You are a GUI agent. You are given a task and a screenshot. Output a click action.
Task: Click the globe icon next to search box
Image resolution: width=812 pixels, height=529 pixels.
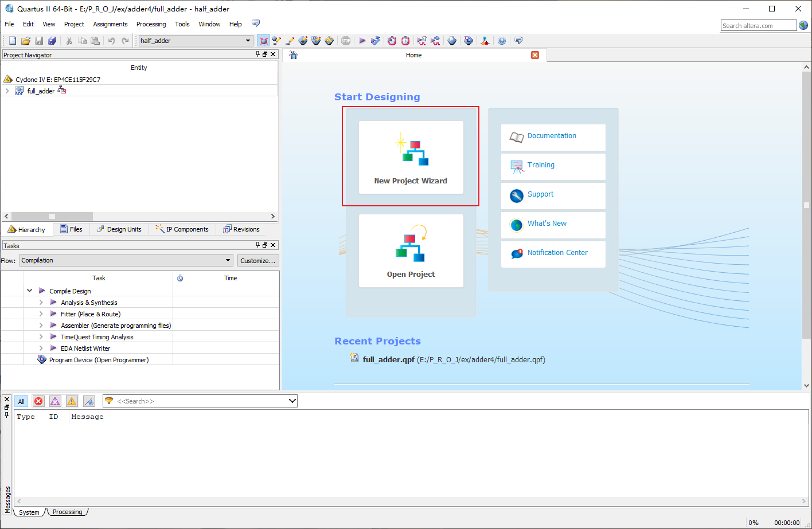click(803, 25)
